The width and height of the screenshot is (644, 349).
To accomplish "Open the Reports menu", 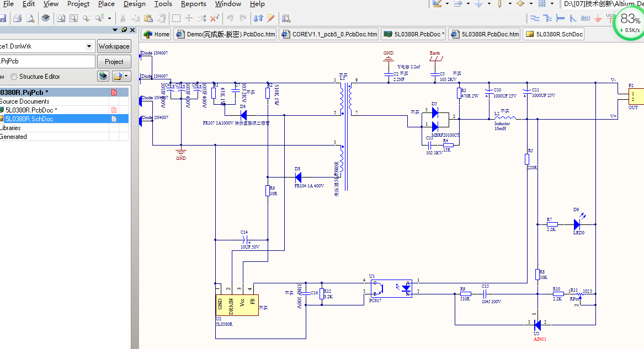I will tap(194, 4).
